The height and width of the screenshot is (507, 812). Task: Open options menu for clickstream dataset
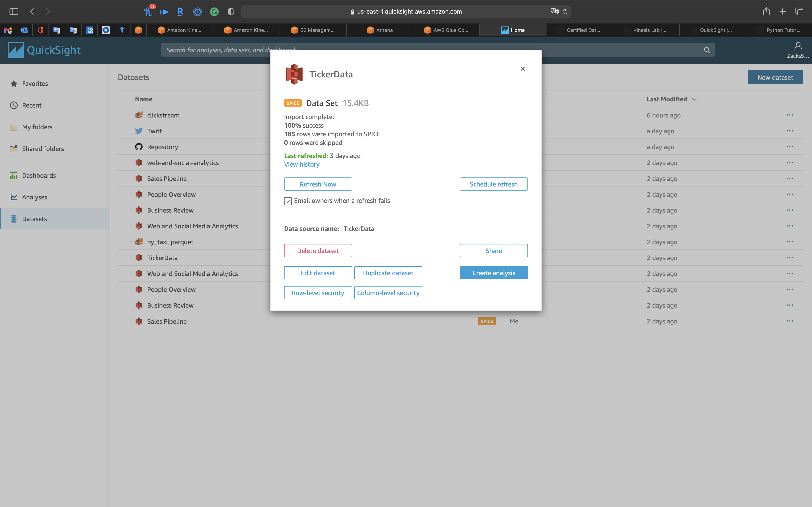(790, 115)
